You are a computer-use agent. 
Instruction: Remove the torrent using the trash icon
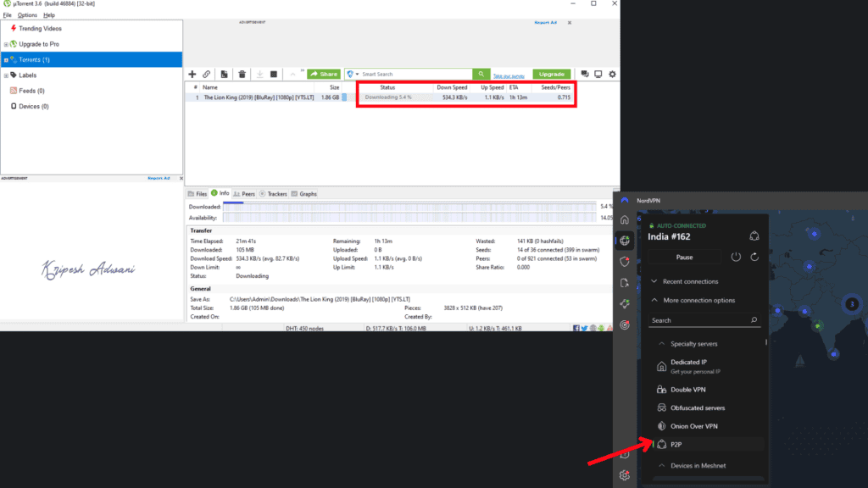[242, 74]
